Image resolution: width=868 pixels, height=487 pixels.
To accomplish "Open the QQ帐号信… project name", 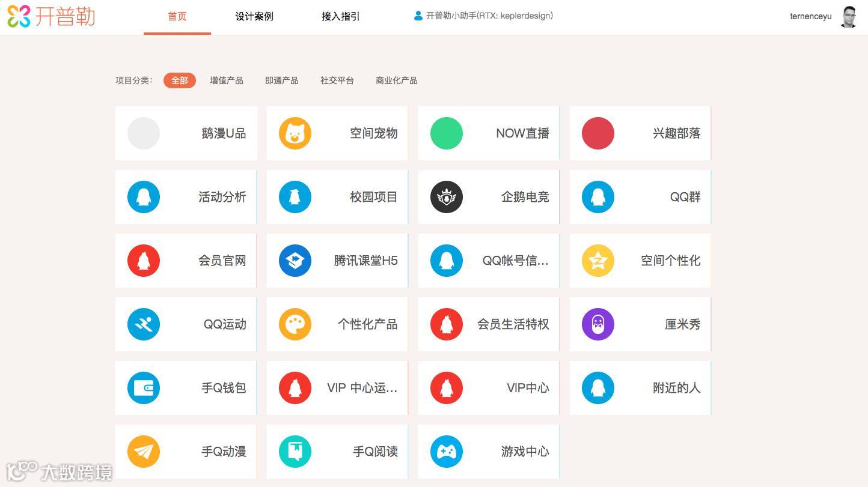I will coord(516,261).
